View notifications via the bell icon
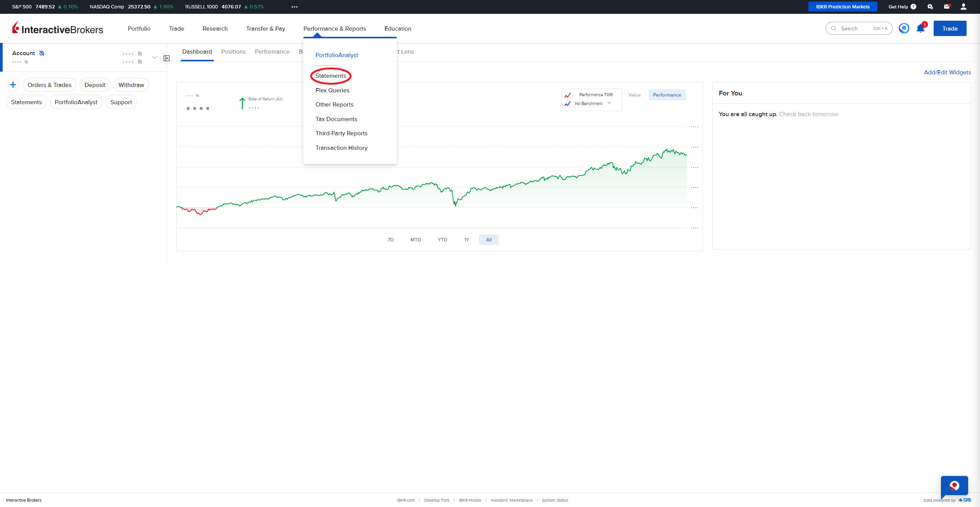The image size is (980, 507). [x=921, y=28]
